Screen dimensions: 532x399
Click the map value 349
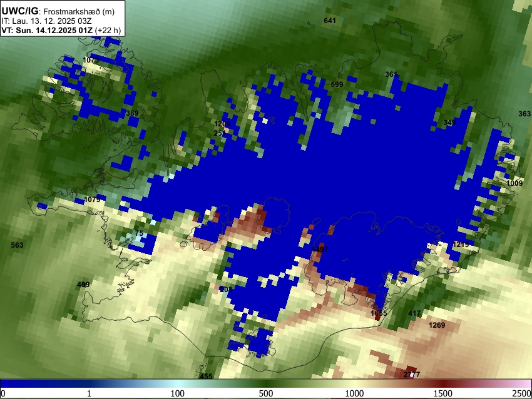point(449,123)
